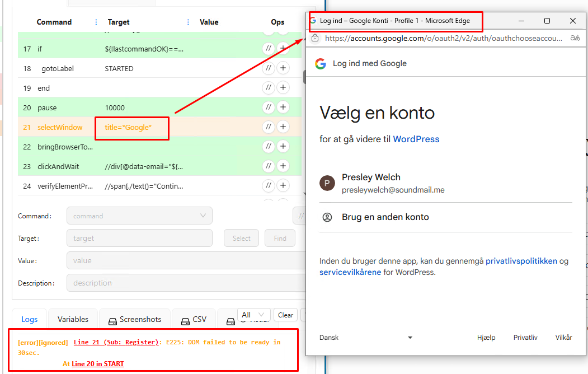The image size is (588, 374).
Task: Add command after line 17 if
Action: pyautogui.click(x=283, y=49)
